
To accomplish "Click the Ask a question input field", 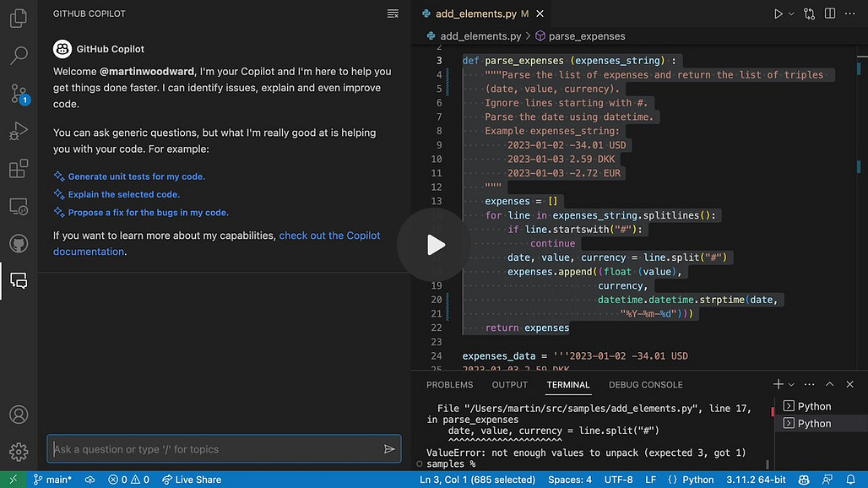I will tap(216, 448).
